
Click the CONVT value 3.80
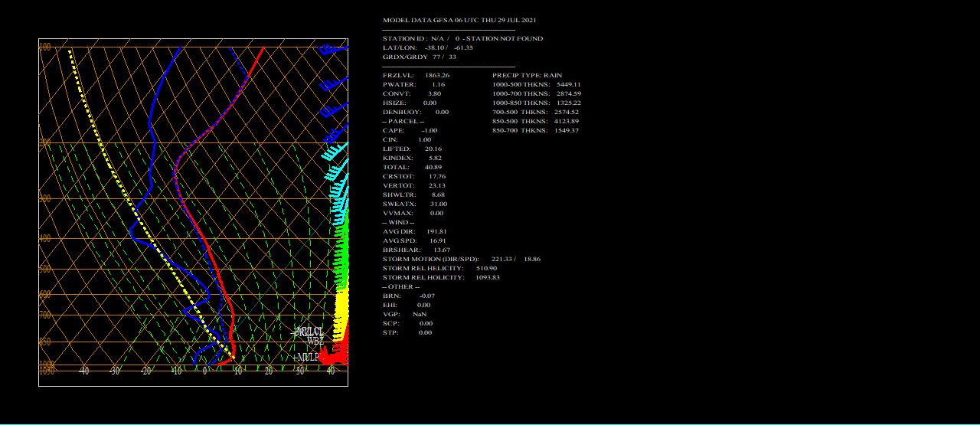[434, 93]
